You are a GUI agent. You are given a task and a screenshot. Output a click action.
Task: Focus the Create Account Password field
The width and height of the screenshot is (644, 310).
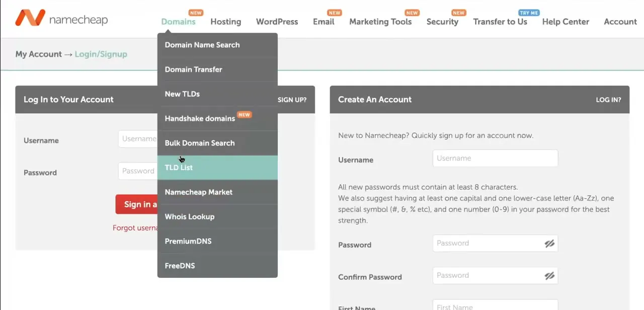[495, 244]
